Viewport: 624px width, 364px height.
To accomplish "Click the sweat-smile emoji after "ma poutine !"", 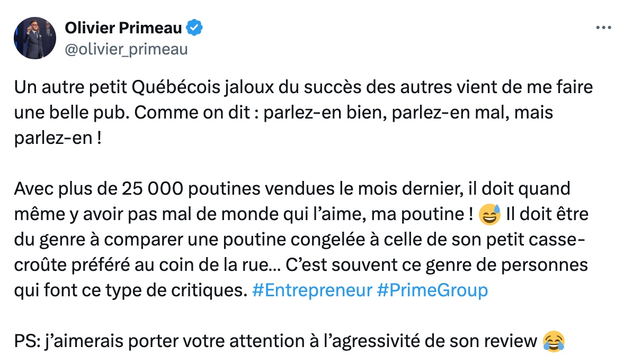I will [489, 215].
